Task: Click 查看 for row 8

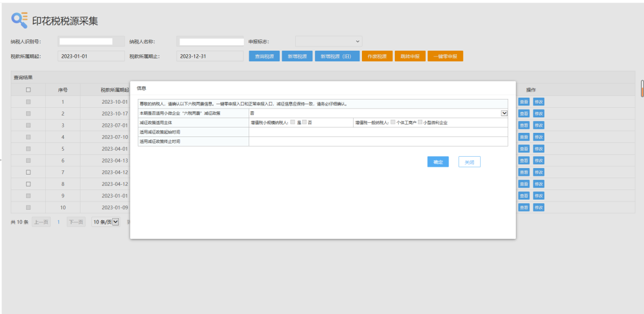Action: coord(524,184)
